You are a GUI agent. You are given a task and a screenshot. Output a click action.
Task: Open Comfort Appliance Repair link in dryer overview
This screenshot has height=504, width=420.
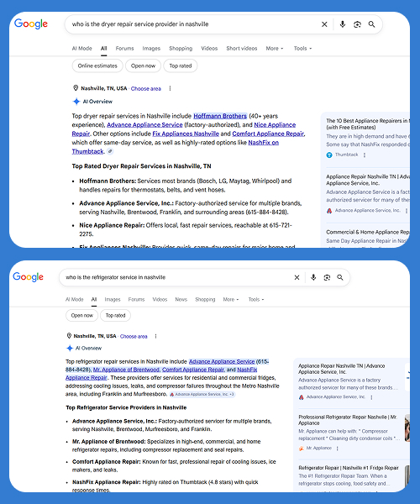[x=268, y=134]
